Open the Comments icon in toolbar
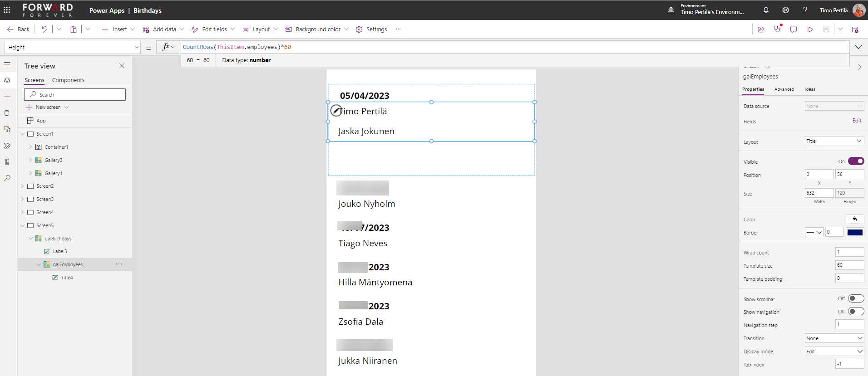Image resolution: width=868 pixels, height=376 pixels. coord(794,29)
